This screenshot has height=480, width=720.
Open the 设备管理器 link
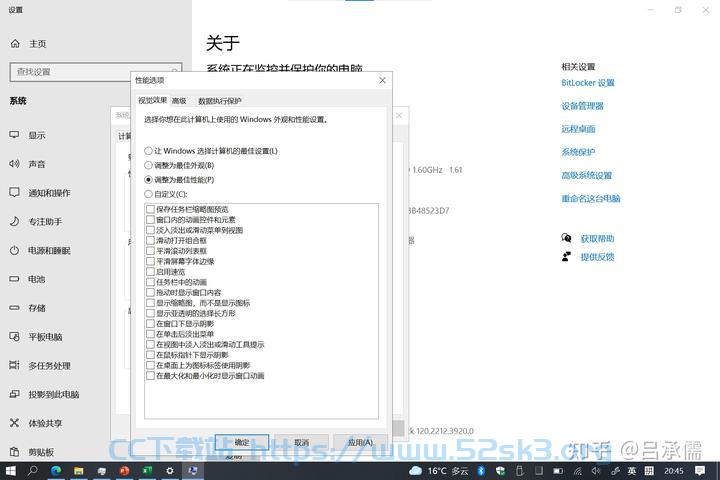point(582,106)
